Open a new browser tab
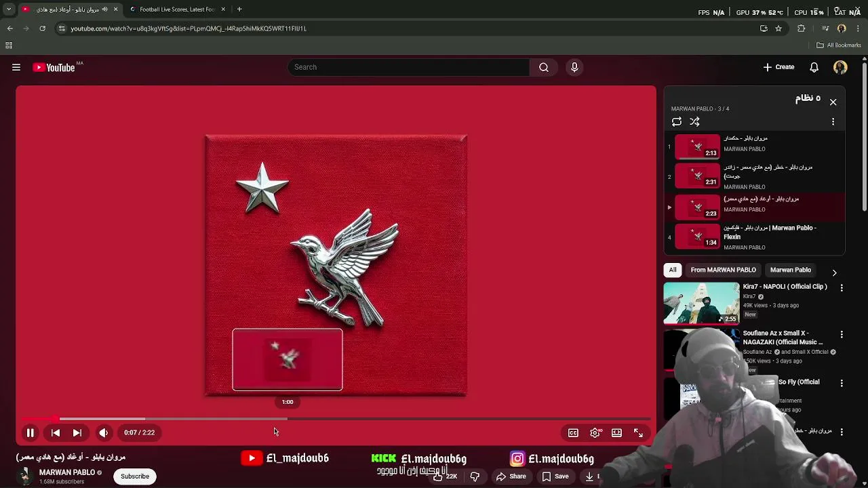This screenshot has width=868, height=488. pos(239,9)
